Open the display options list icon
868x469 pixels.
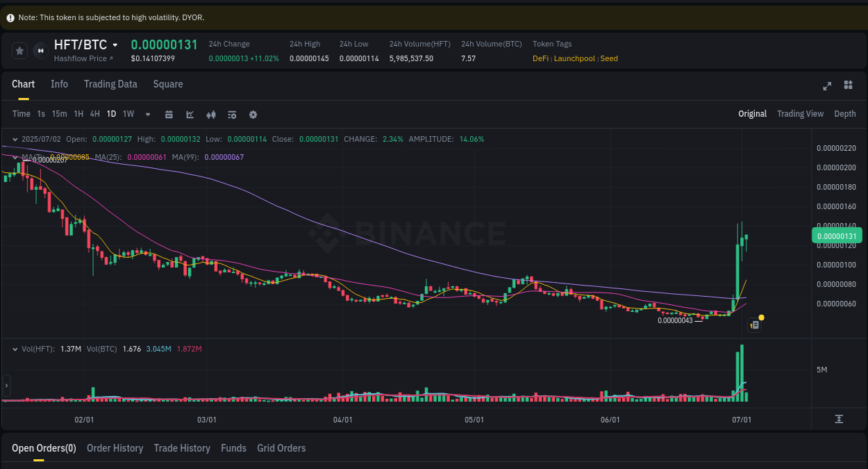(231, 114)
